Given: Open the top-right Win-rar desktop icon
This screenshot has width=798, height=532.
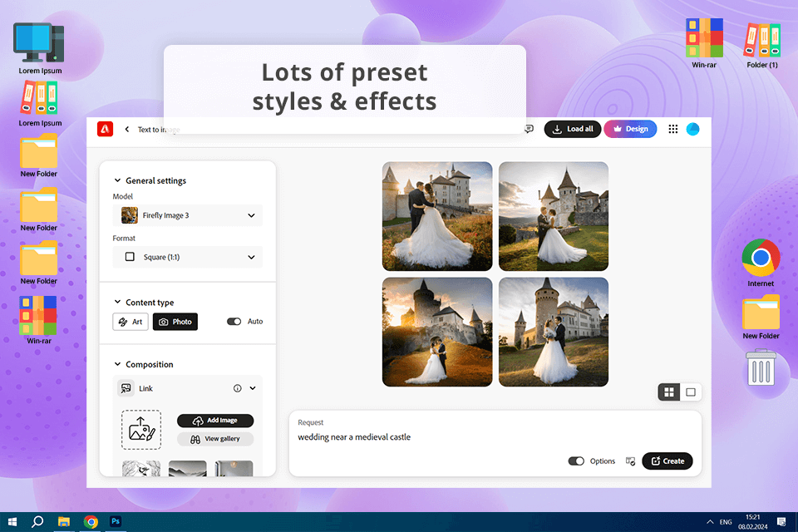Looking at the screenshot, I should [704, 43].
